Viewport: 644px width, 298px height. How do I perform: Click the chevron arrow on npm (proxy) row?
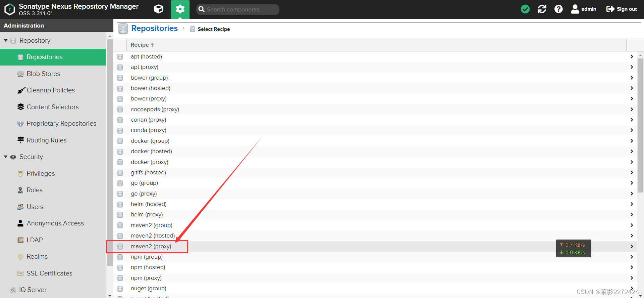click(632, 278)
